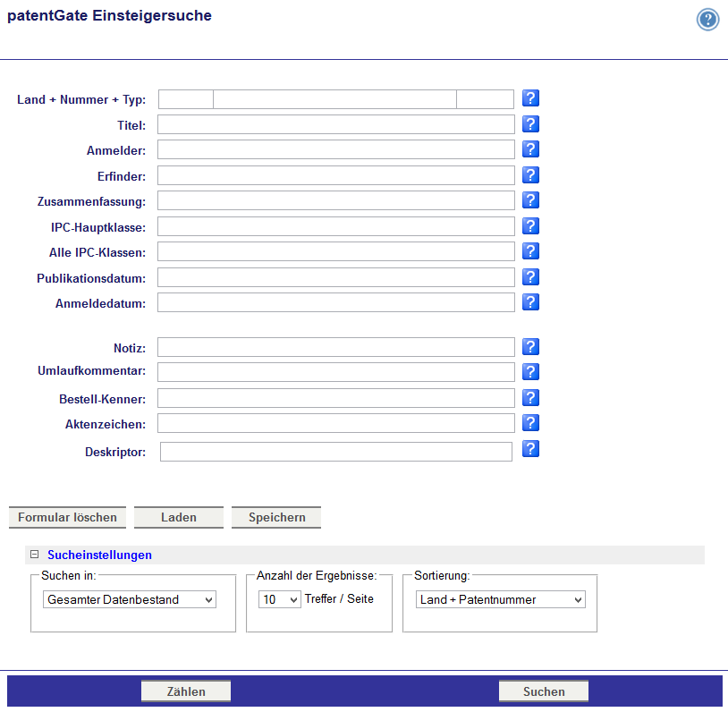Open the Suchen in dropdown
Viewport: 728px width, 712px height.
130,599
